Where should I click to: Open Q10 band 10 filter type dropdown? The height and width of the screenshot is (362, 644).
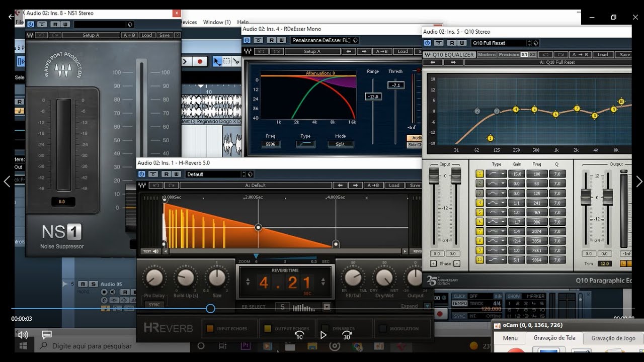[502, 260]
